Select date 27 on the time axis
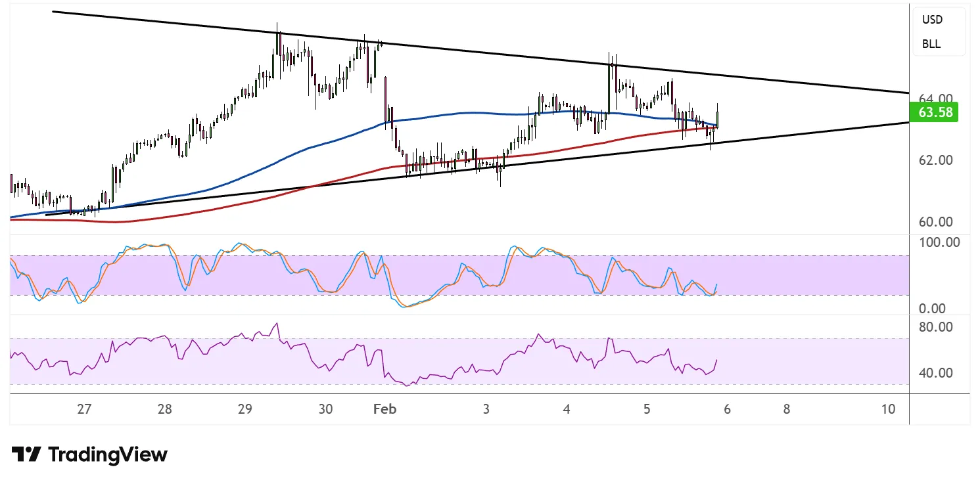980x484 pixels. point(83,409)
